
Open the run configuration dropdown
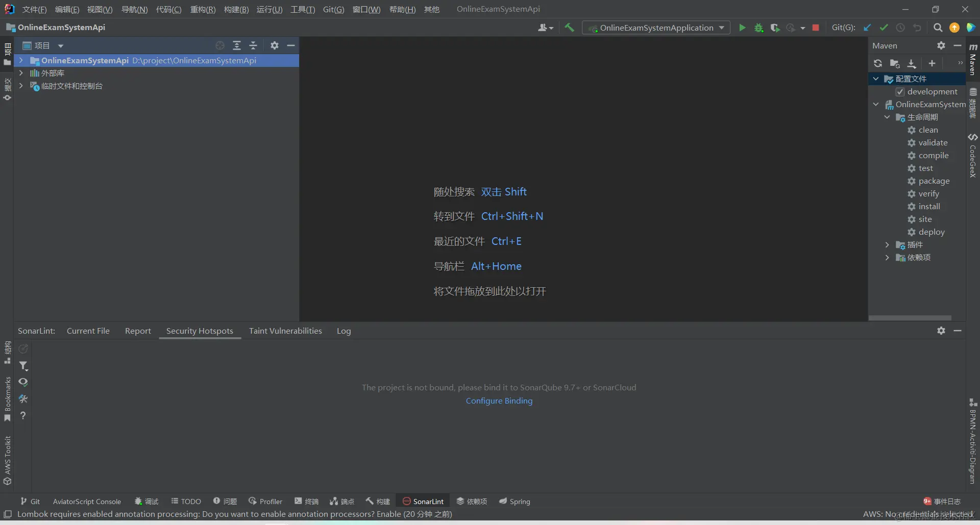click(656, 28)
